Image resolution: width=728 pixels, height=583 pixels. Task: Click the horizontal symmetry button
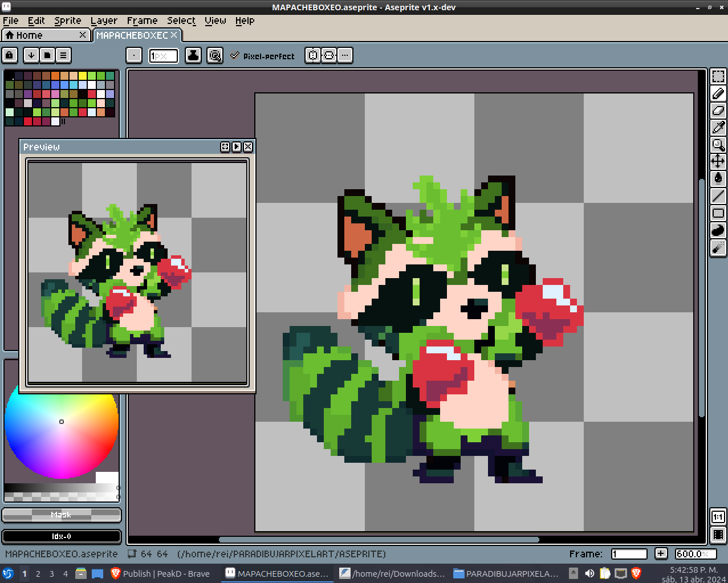[x=312, y=55]
